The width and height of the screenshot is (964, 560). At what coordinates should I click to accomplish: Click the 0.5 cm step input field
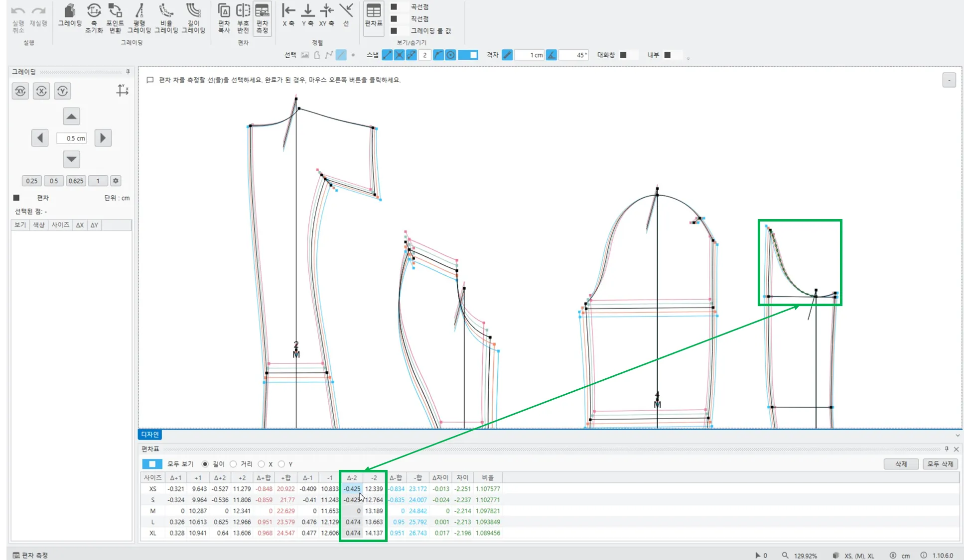click(x=72, y=138)
